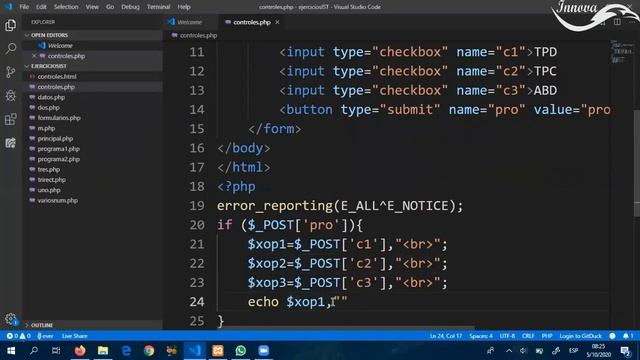Open the Debug view in activity bar

11,96
